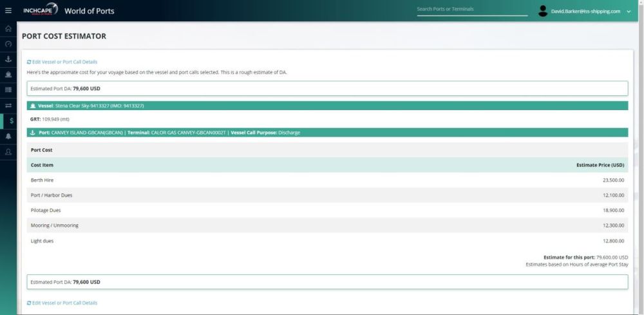The image size is (644, 315).
Task: Focus the Search Ports or Terminals field
Action: tap(472, 10)
